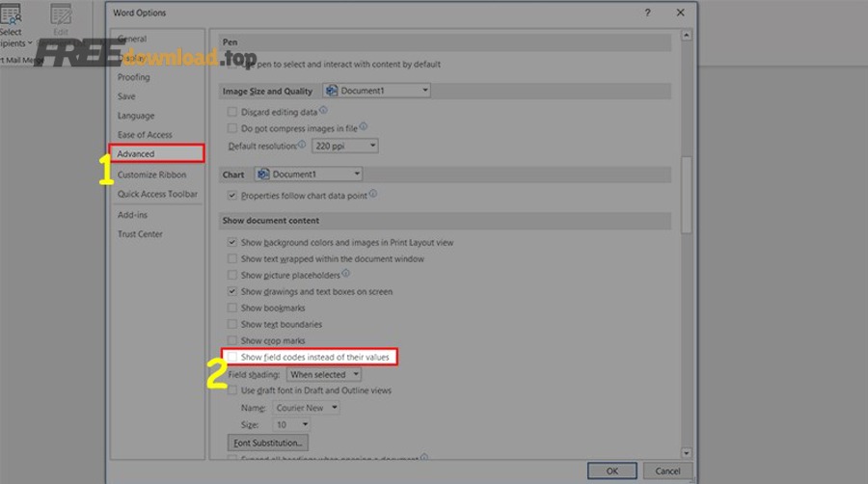
Task: Open Image Size and Quality document dropdown
Action: 377,91
